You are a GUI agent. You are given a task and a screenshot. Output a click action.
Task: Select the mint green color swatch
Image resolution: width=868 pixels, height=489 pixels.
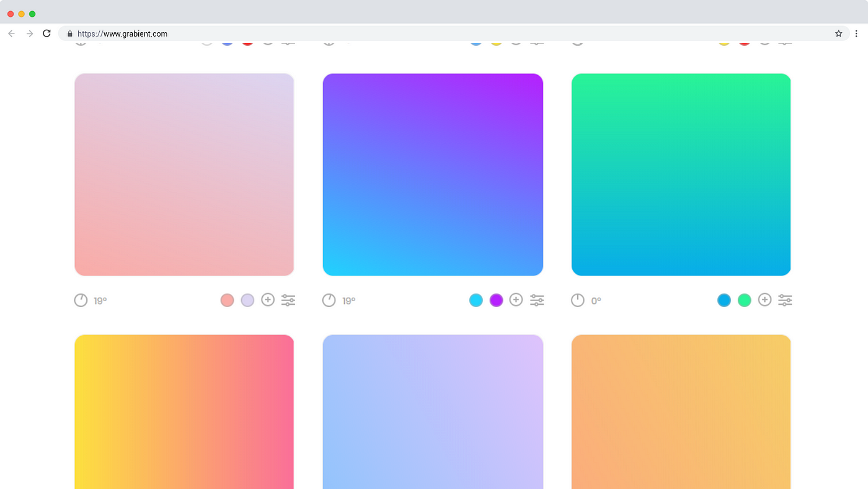745,300
